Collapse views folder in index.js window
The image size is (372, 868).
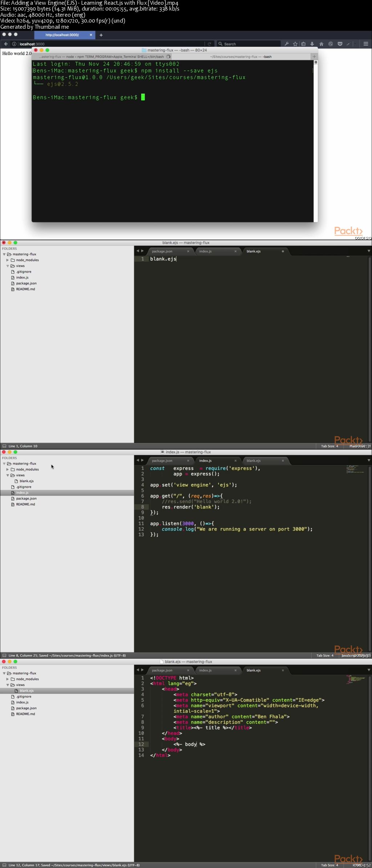(7, 475)
